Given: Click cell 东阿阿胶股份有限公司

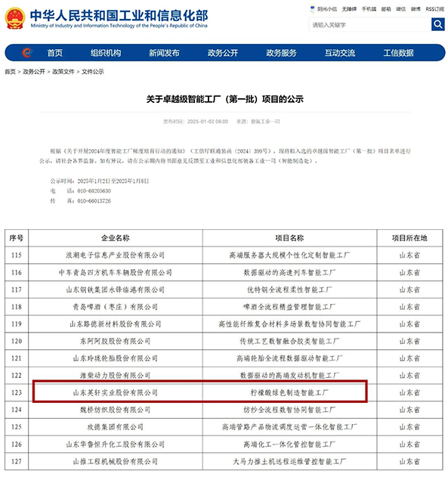Looking at the screenshot, I should point(116,341).
